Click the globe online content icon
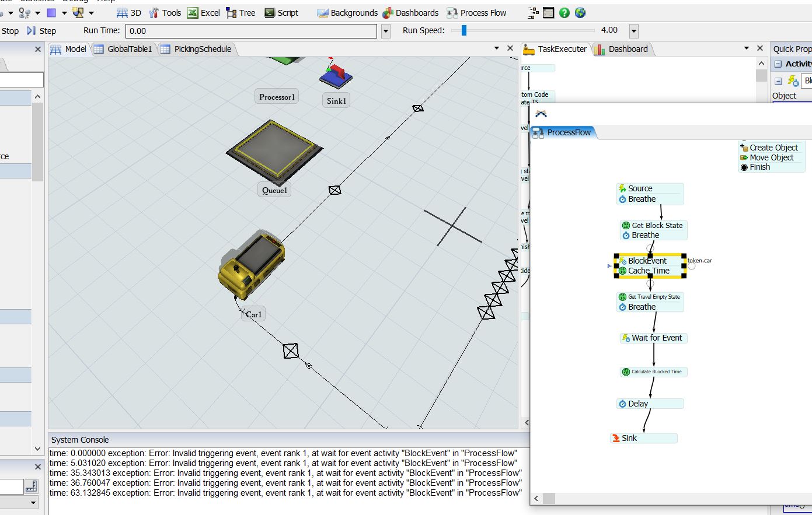This screenshot has width=812, height=515. [580, 13]
